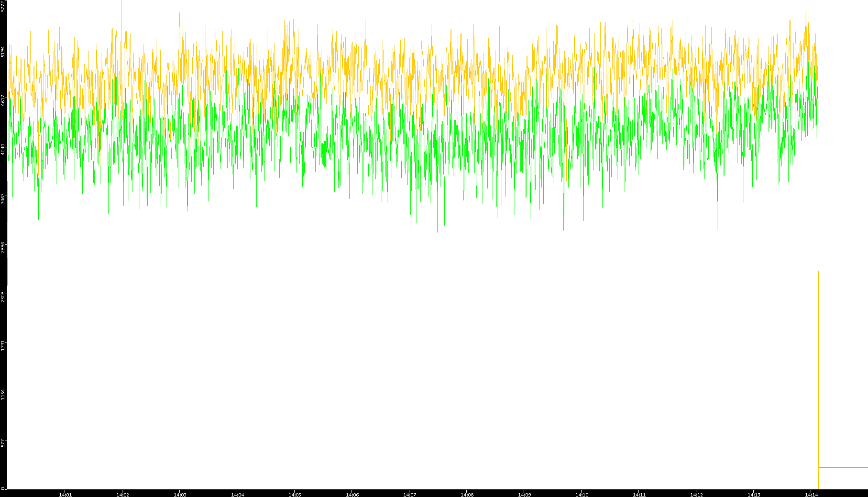Click the 14:01 time label

[x=65, y=495]
